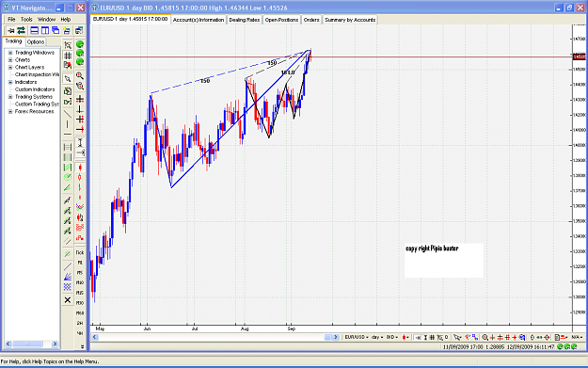Expand the Trading Systems tree node
588x368 pixels.
[10, 97]
